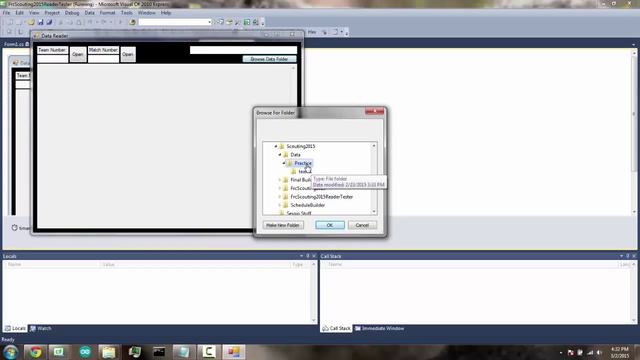Click OK in Browse For Folder dialog

330,225
